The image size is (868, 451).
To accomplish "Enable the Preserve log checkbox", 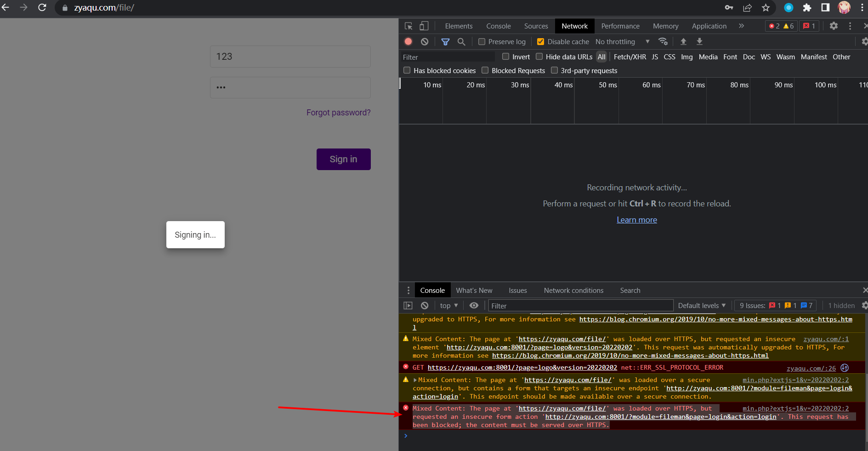I will [x=482, y=41].
